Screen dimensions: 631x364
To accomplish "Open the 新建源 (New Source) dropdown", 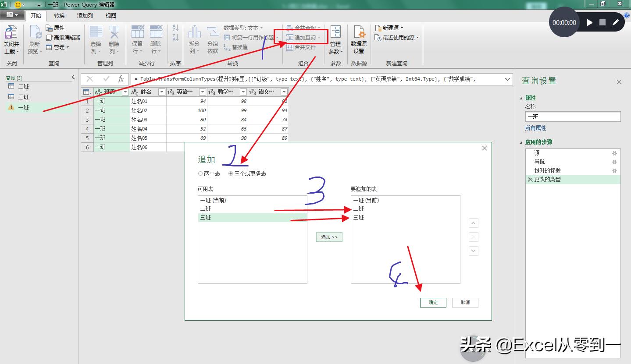I will 389,27.
